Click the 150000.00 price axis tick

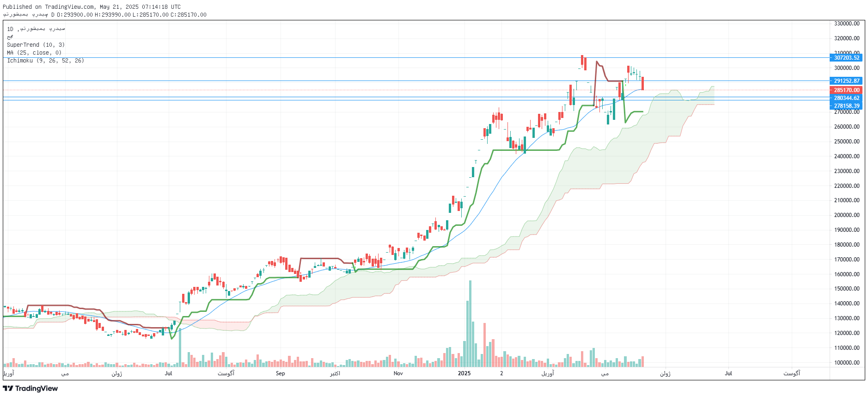pyautogui.click(x=847, y=289)
